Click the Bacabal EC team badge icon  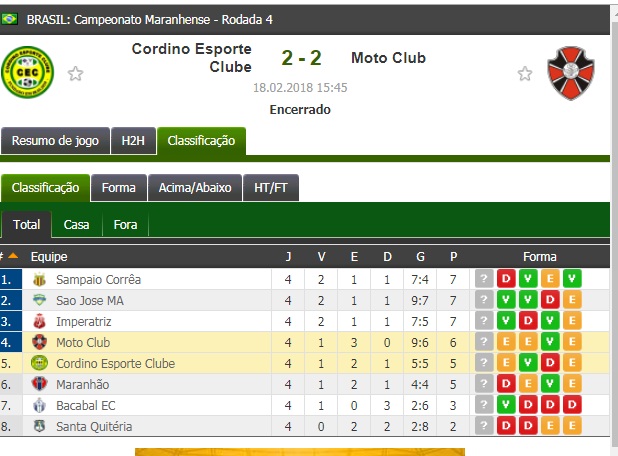pos(39,405)
